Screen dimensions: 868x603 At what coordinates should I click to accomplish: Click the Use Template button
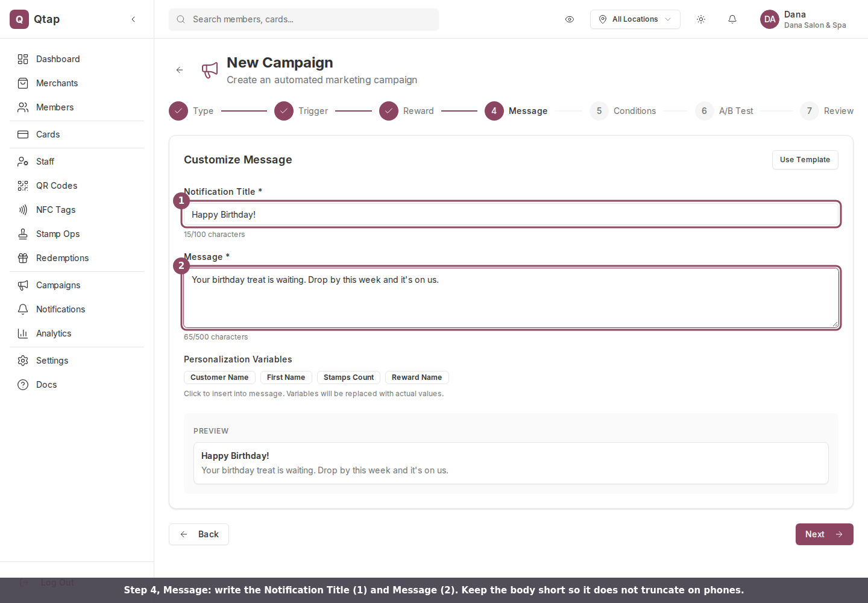[805, 160]
